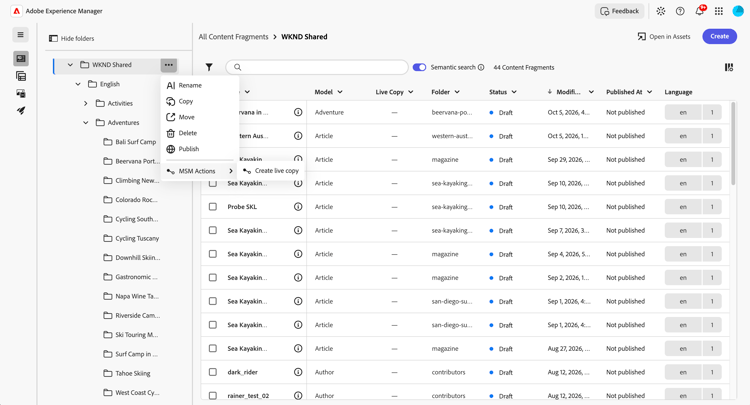This screenshot has height=405, width=750.
Task: Collapse the Adventures folder
Action: coord(86,123)
